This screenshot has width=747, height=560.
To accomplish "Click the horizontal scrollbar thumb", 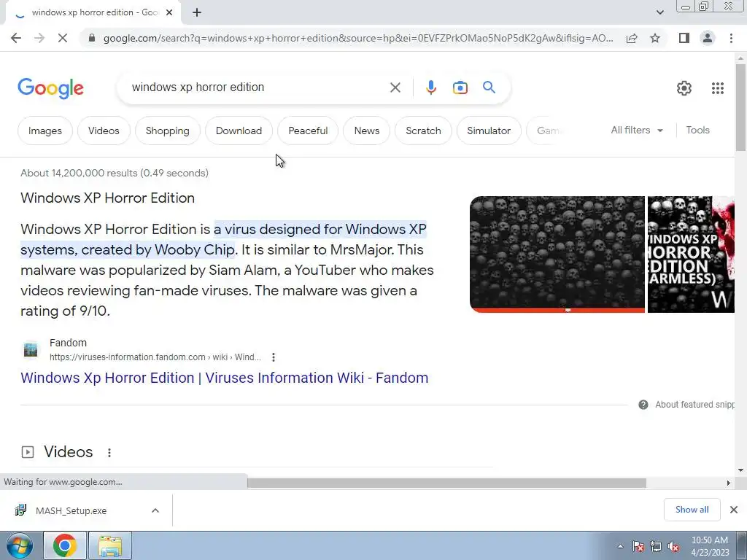I will pos(446,483).
